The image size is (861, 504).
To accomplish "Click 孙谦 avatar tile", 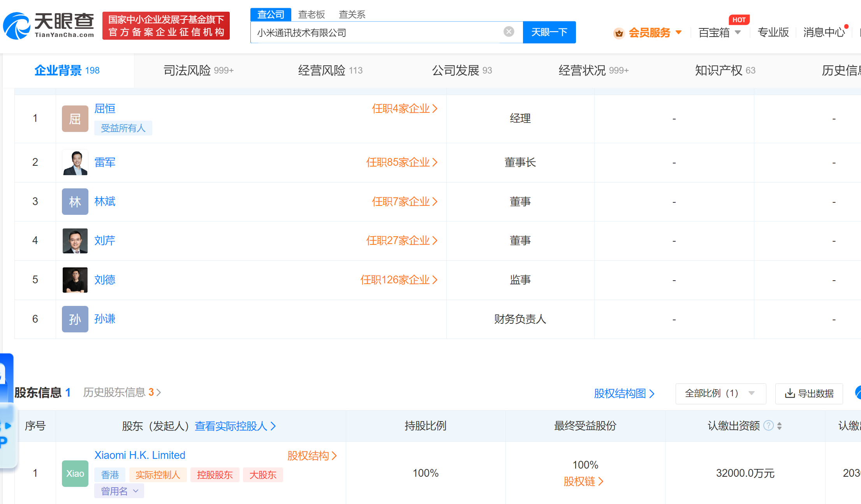I will [x=75, y=319].
